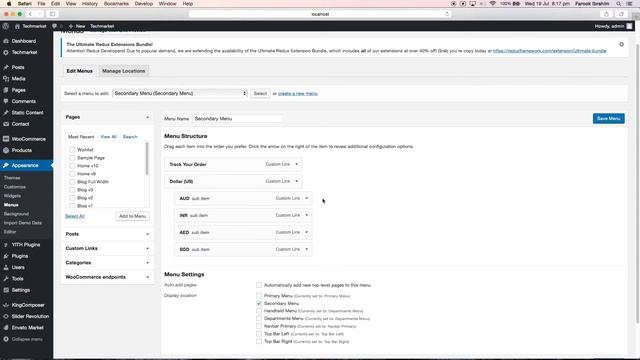
Task: Expand the WooCommerce endpoints panel
Action: pyautogui.click(x=147, y=277)
